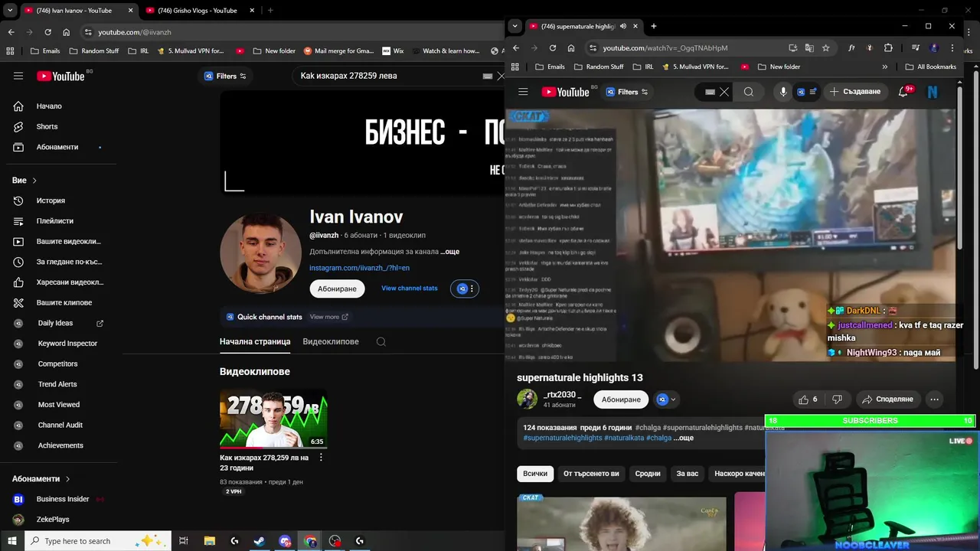Click search magnifier button in right window

click(x=749, y=92)
